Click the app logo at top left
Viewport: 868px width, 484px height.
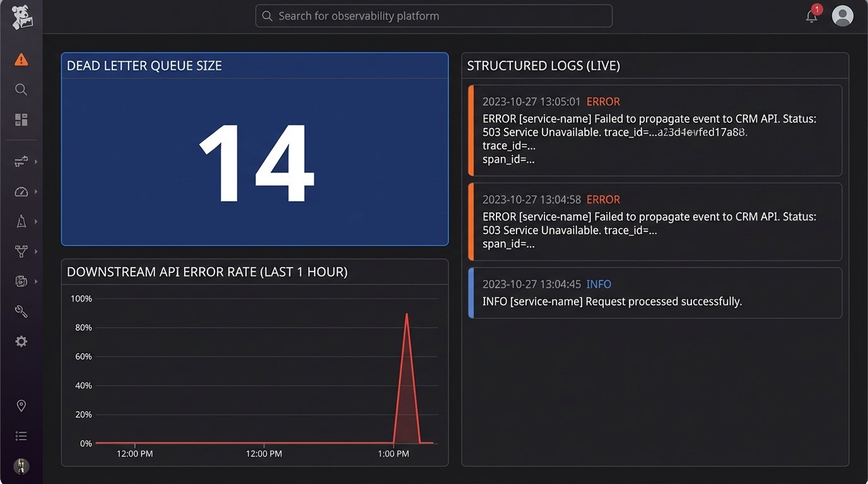coord(21,17)
